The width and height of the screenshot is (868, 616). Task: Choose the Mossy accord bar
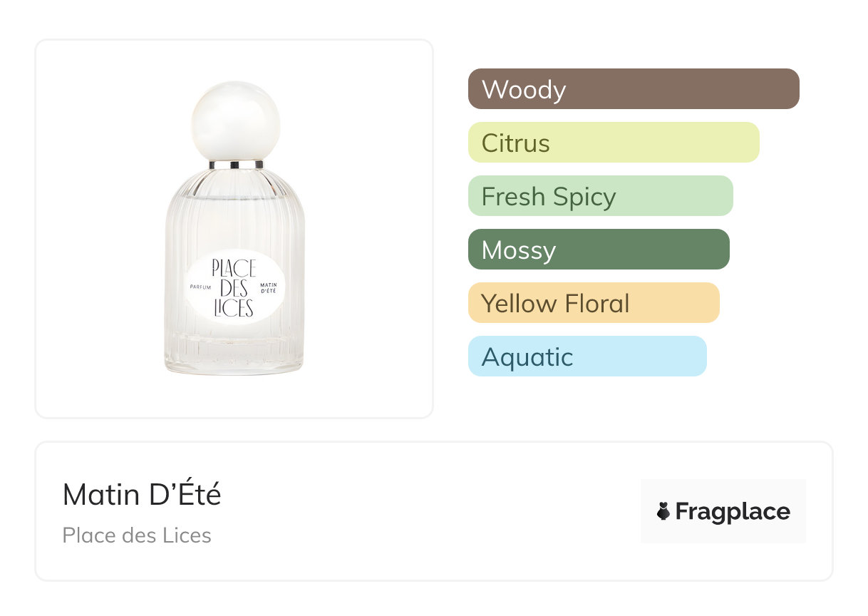pyautogui.click(x=598, y=250)
